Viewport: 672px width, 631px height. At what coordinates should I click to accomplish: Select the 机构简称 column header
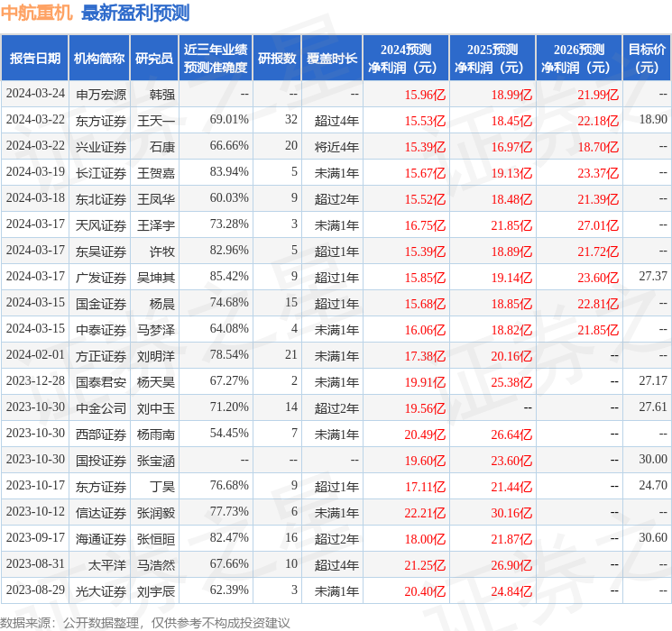[99, 59]
